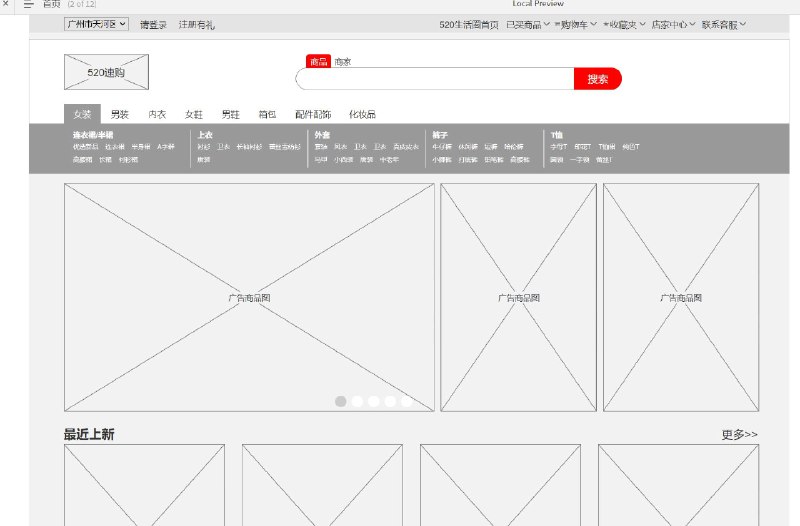Open the 马甲 link under 外套

pos(321,160)
